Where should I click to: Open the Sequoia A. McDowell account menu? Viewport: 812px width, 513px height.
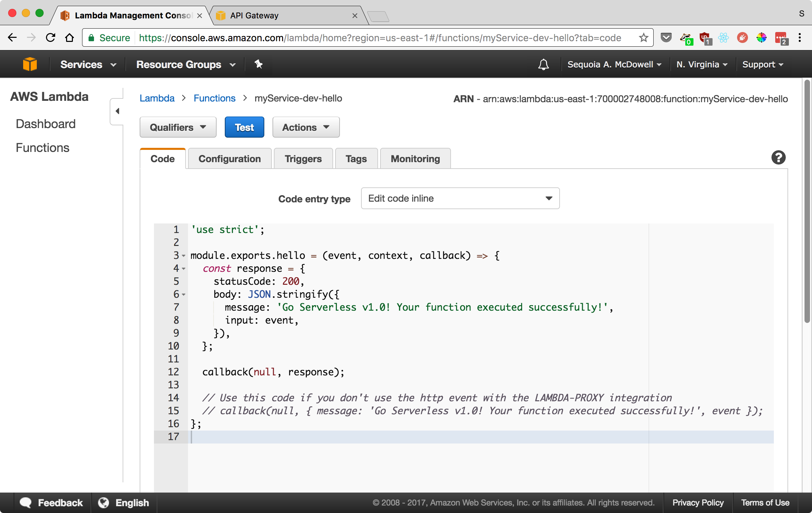click(x=615, y=64)
